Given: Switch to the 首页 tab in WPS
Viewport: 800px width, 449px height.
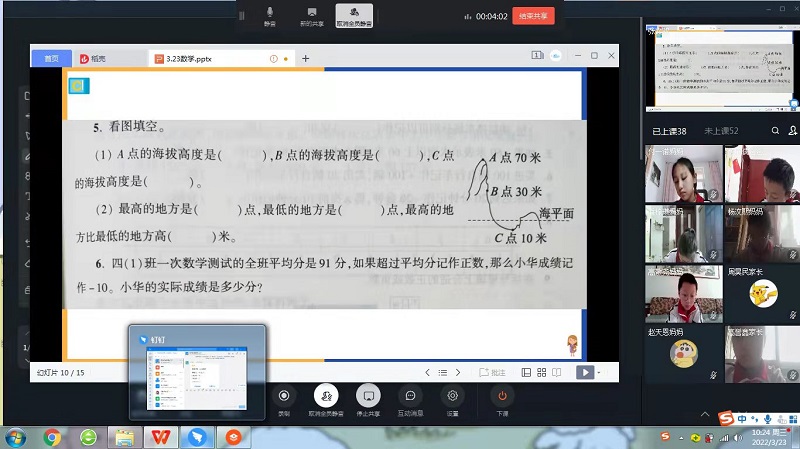Looking at the screenshot, I should pos(52,59).
